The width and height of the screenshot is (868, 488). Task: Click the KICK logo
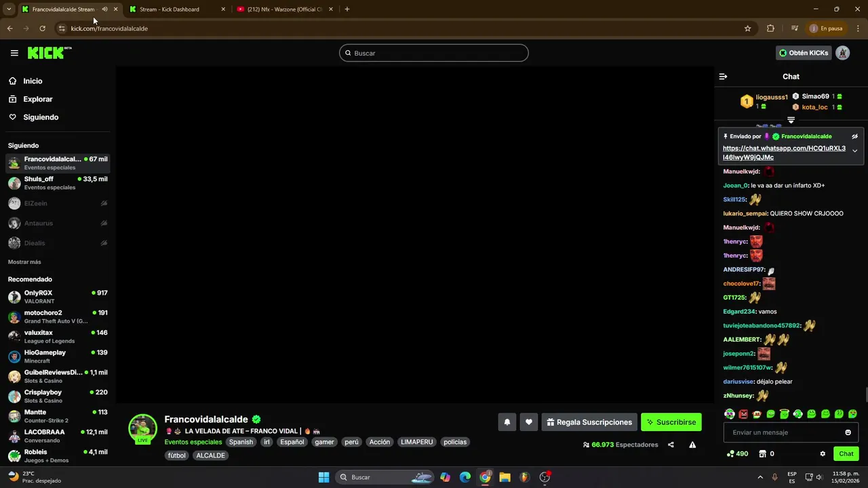[49, 53]
